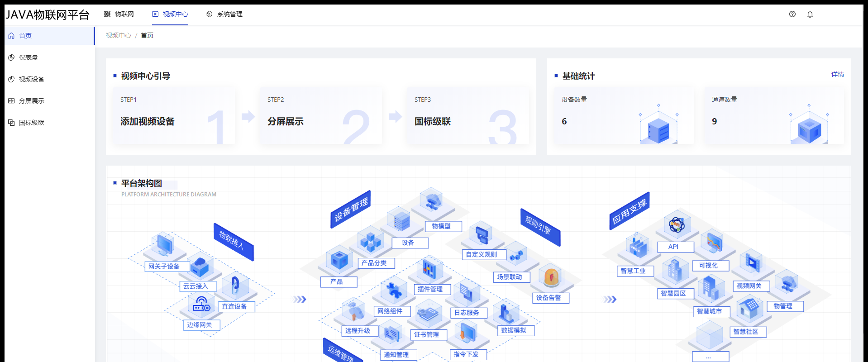Click the 通道数量 cube illustration

point(809,124)
